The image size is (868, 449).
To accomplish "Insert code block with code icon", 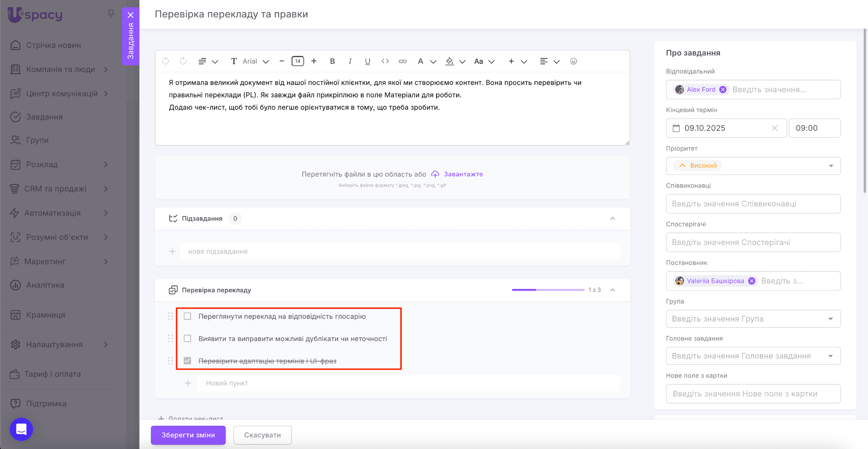I will pyautogui.click(x=385, y=61).
